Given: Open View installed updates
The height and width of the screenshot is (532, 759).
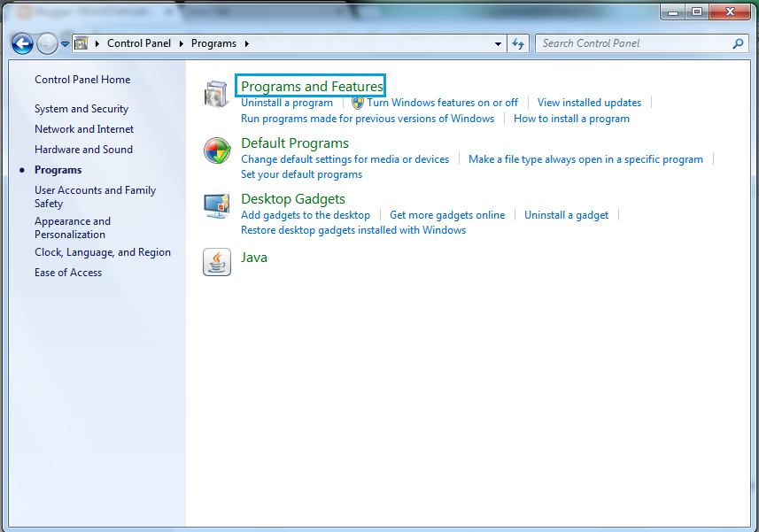Looking at the screenshot, I should pos(589,103).
